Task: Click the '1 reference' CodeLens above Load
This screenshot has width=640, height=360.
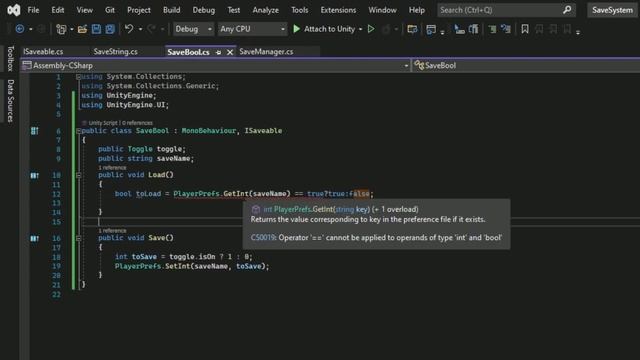Action: click(112, 168)
